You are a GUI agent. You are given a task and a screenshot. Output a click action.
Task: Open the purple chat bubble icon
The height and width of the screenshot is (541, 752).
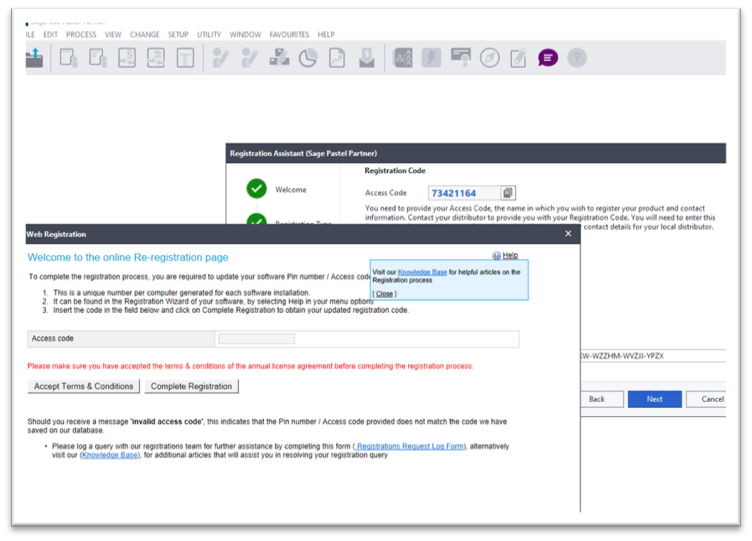548,58
